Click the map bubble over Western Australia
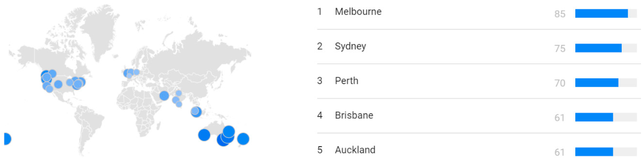The height and width of the screenshot is (161, 644). click(x=204, y=135)
